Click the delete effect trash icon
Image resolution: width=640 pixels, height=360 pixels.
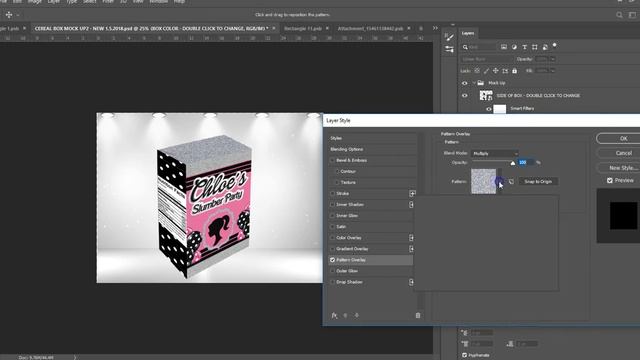418,316
